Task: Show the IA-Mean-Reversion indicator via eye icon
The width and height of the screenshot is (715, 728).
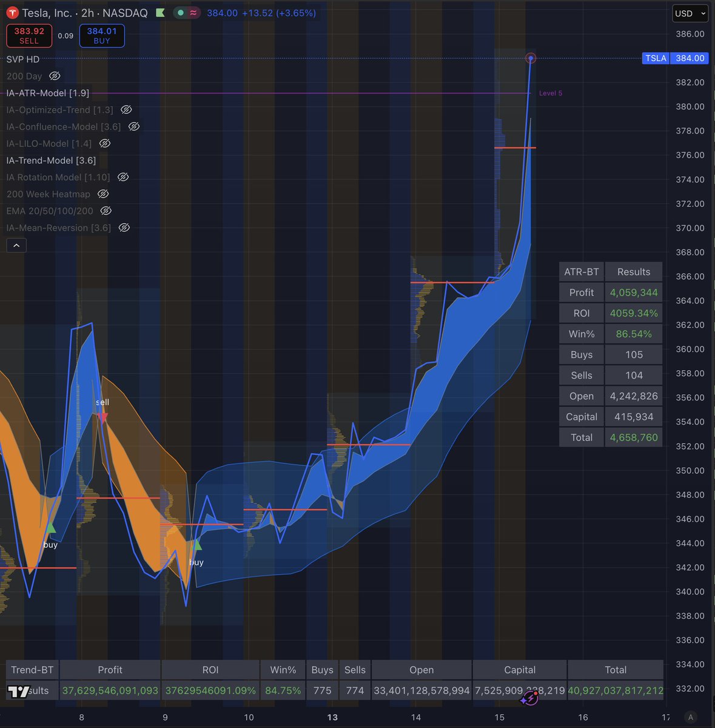Action: point(124,228)
